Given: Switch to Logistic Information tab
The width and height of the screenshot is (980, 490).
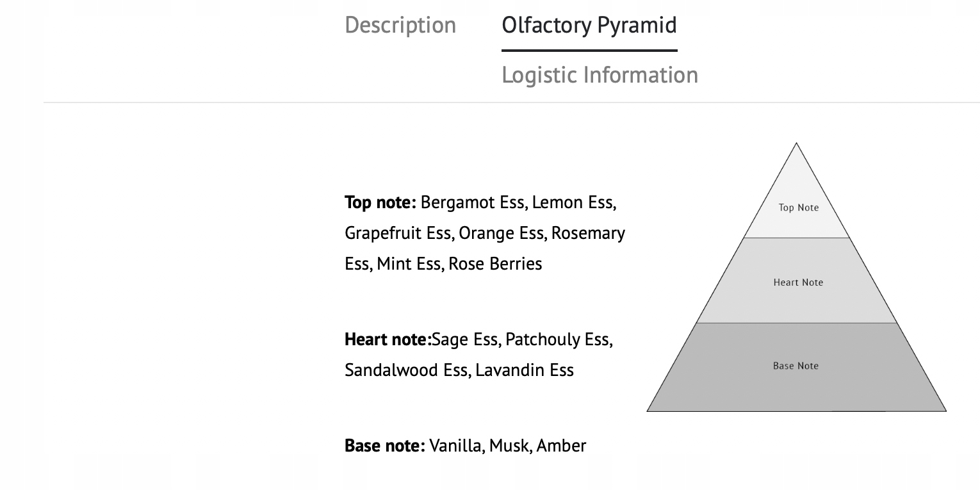Looking at the screenshot, I should click(600, 75).
